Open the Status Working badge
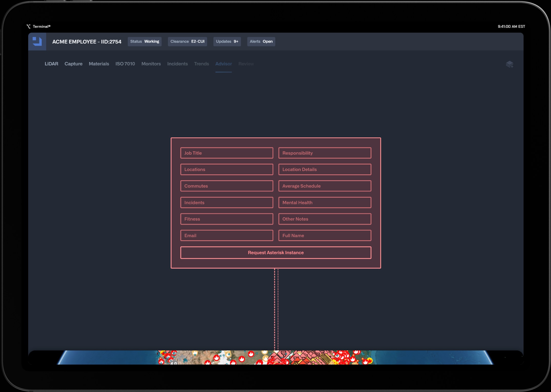The image size is (551, 392). pyautogui.click(x=145, y=42)
